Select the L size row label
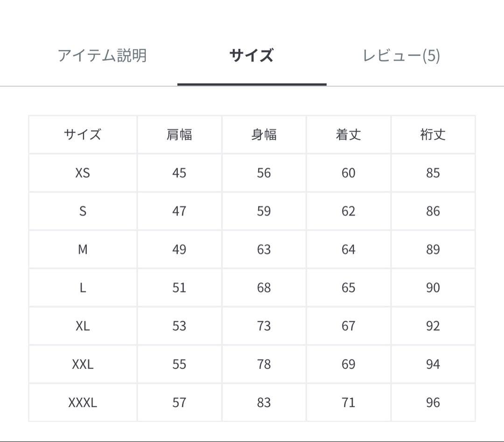 83,288
